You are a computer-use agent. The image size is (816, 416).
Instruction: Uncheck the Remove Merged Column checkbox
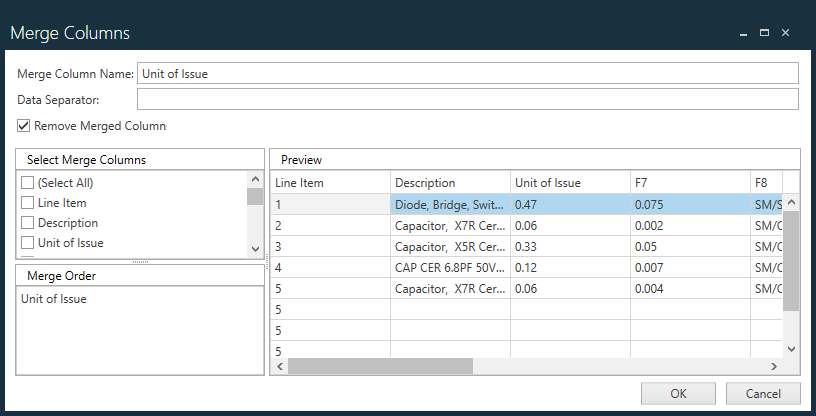(24, 127)
